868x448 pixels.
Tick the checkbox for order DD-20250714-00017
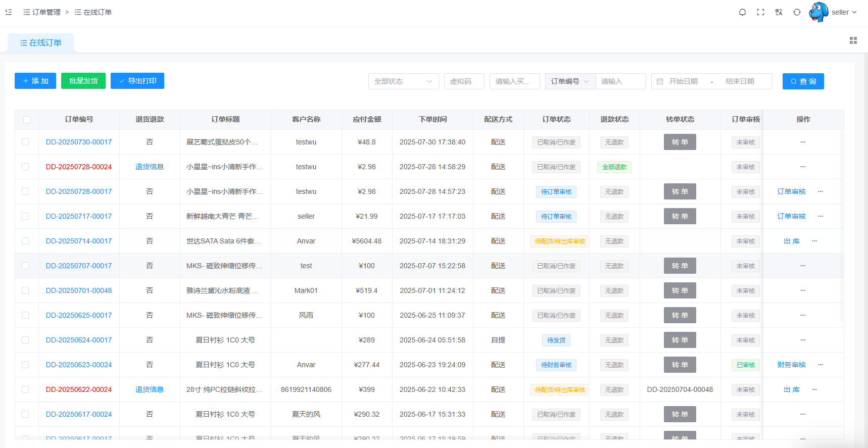pyautogui.click(x=25, y=241)
